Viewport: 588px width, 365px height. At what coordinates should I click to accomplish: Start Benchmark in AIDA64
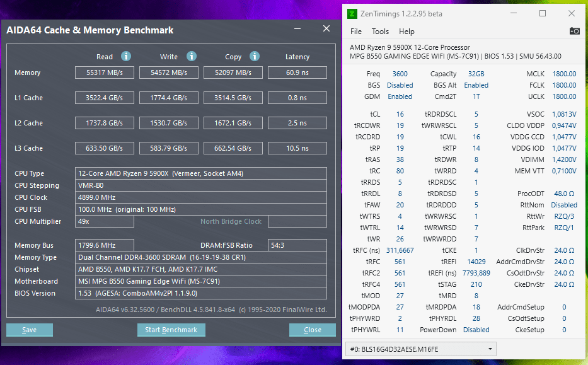coord(171,330)
